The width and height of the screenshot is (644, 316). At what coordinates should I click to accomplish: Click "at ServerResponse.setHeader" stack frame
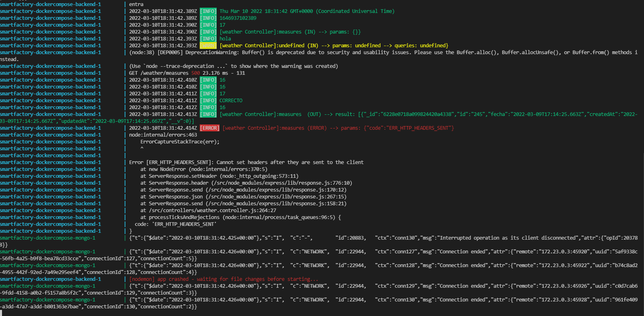(220, 176)
